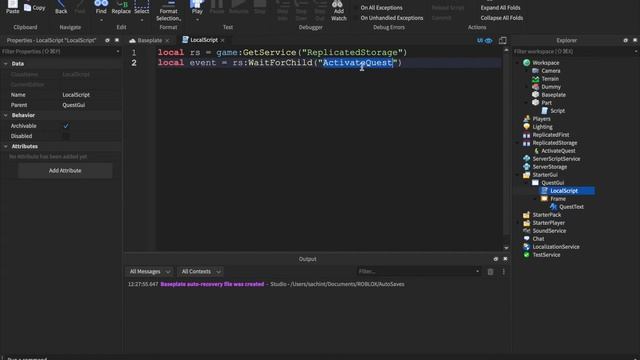Click the script editor layout toggle icon

tap(502, 40)
